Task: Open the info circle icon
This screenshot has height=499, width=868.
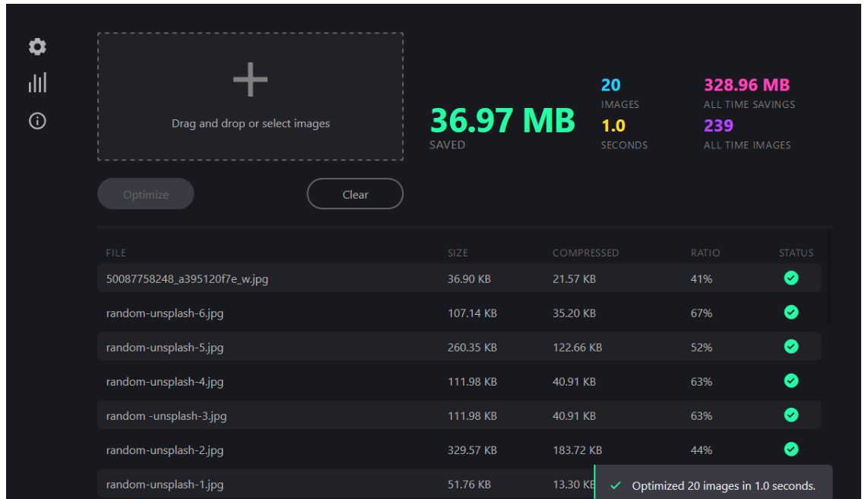Action: tap(37, 121)
